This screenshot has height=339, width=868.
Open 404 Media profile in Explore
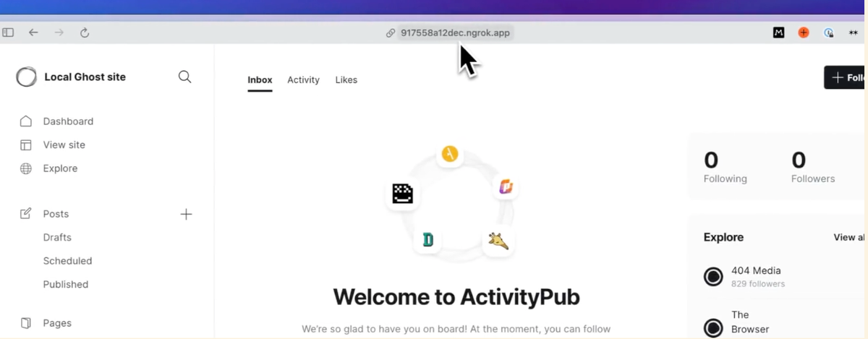click(x=755, y=271)
